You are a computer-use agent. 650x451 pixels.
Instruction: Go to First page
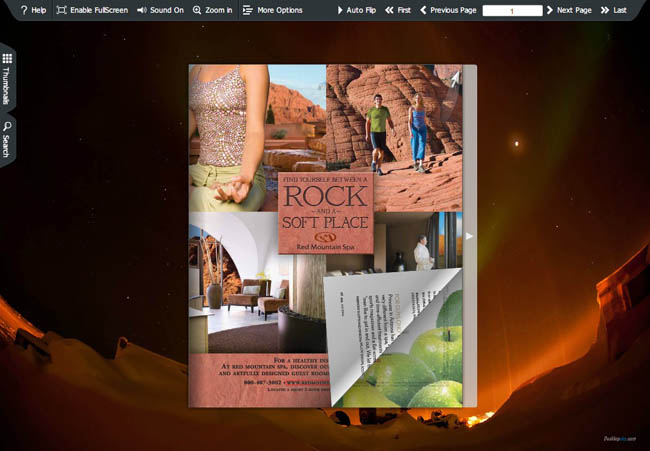coord(398,10)
